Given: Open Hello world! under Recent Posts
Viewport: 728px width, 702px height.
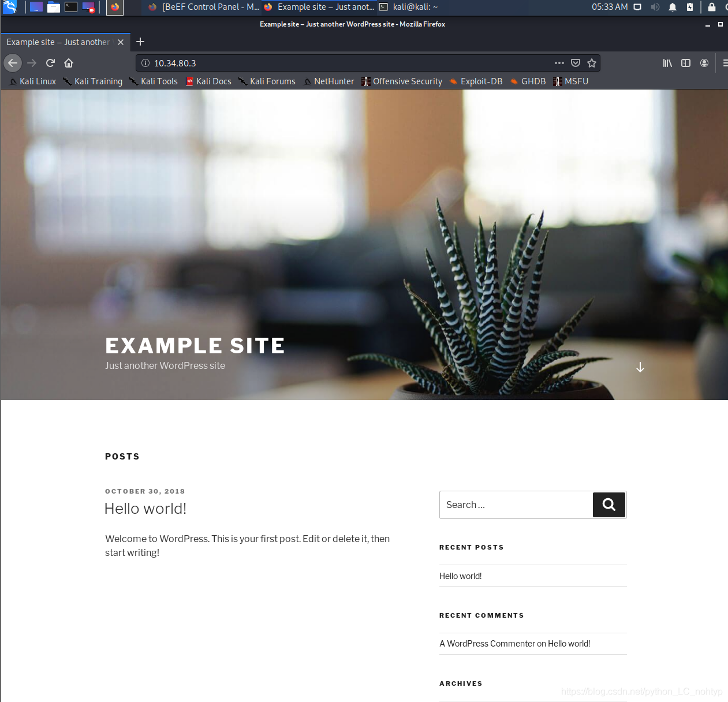Looking at the screenshot, I should coord(460,576).
